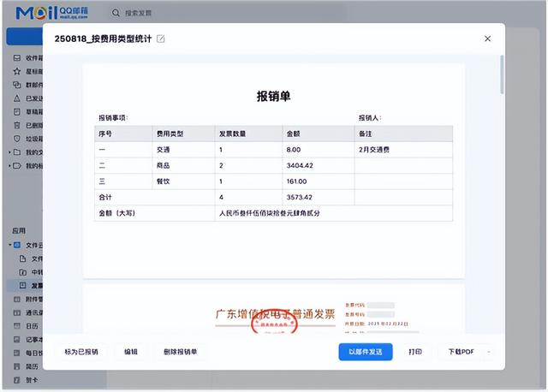This screenshot has width=548, height=392.
Task: Click the total 3573.42 cell
Action: (x=319, y=197)
